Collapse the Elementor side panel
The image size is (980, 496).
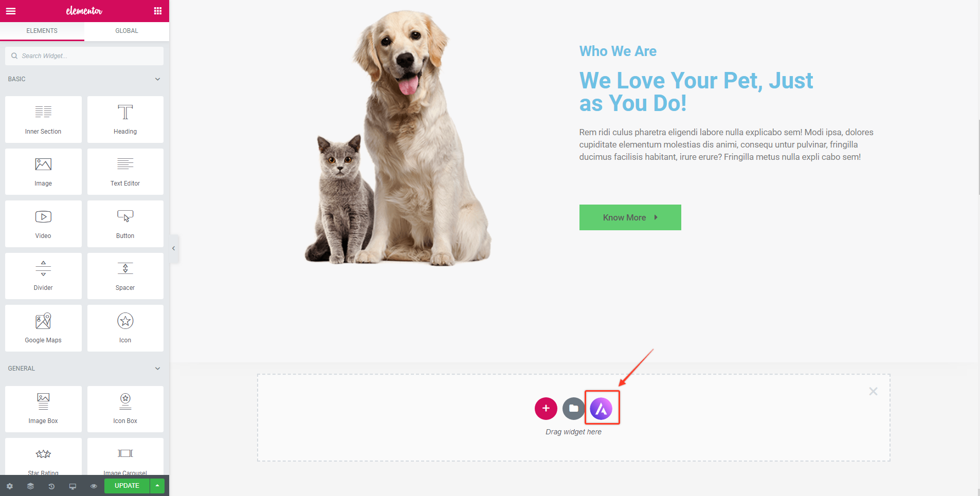pyautogui.click(x=174, y=248)
